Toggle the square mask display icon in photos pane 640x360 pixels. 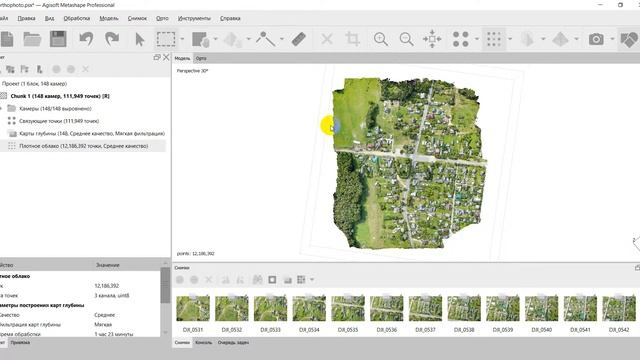point(272,280)
